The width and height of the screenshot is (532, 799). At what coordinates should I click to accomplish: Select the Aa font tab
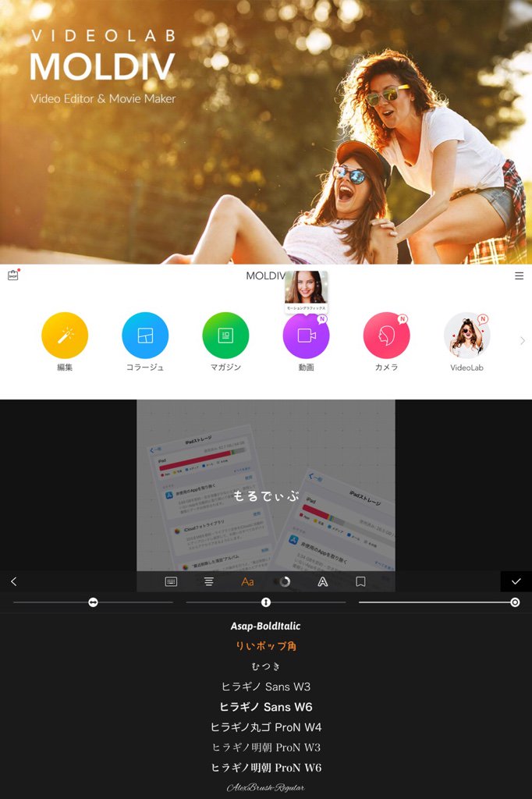click(x=247, y=581)
